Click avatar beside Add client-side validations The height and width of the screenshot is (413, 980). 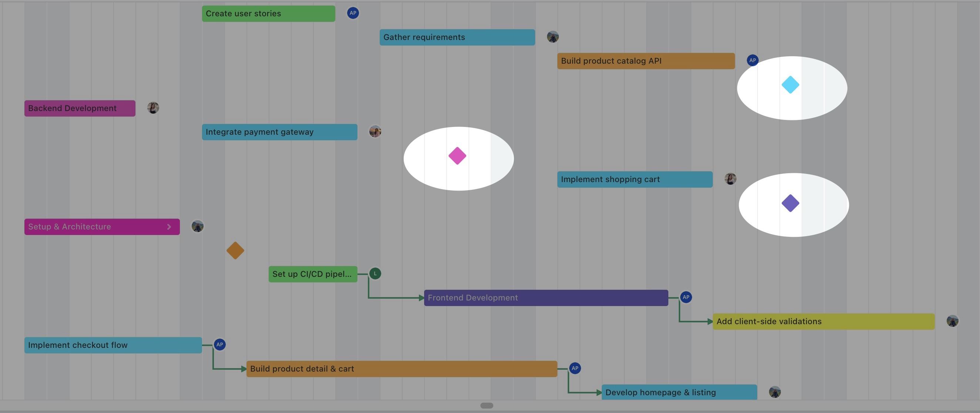coord(952,321)
